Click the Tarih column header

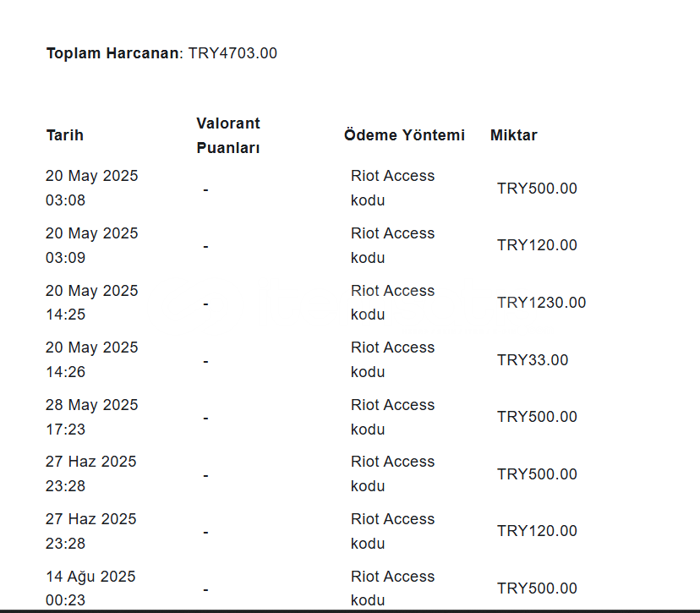pyautogui.click(x=65, y=135)
